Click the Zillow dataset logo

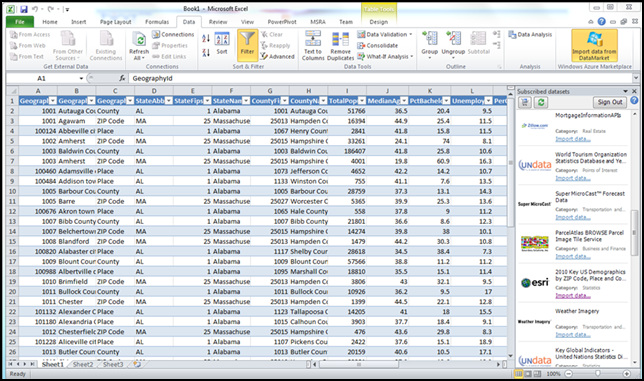point(534,126)
